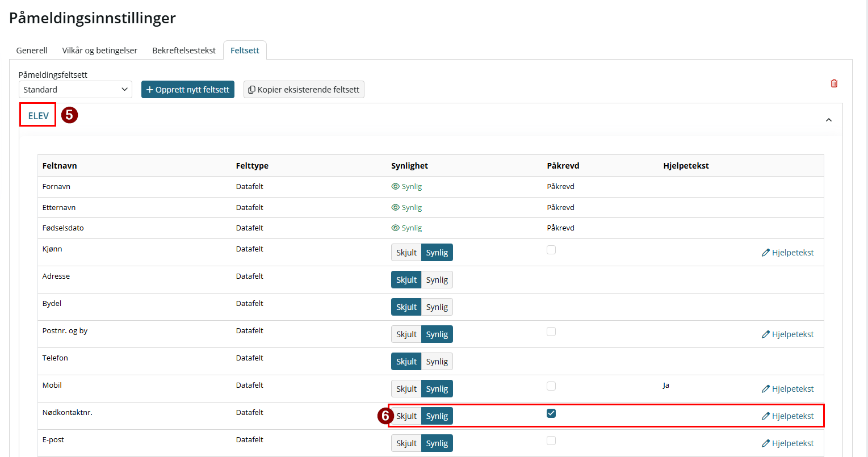Click the Fødselsdato field name
The image size is (868, 457).
tap(63, 228)
